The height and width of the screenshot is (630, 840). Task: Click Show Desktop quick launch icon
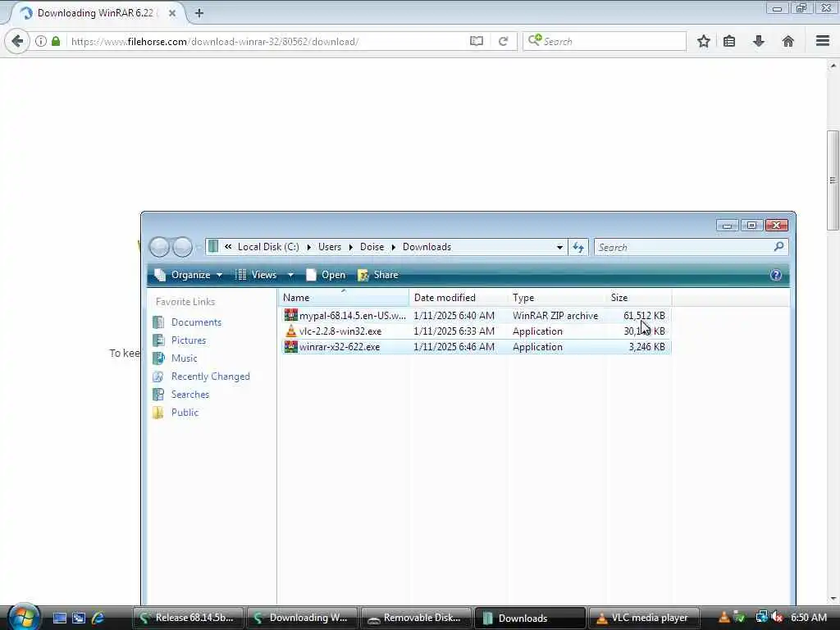coord(59,619)
